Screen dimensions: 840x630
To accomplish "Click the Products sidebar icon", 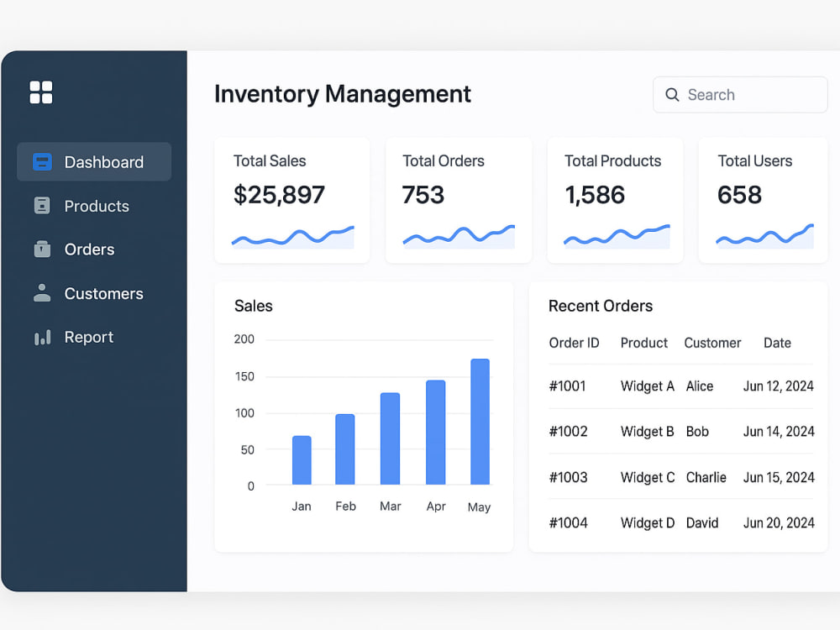I will [42, 206].
